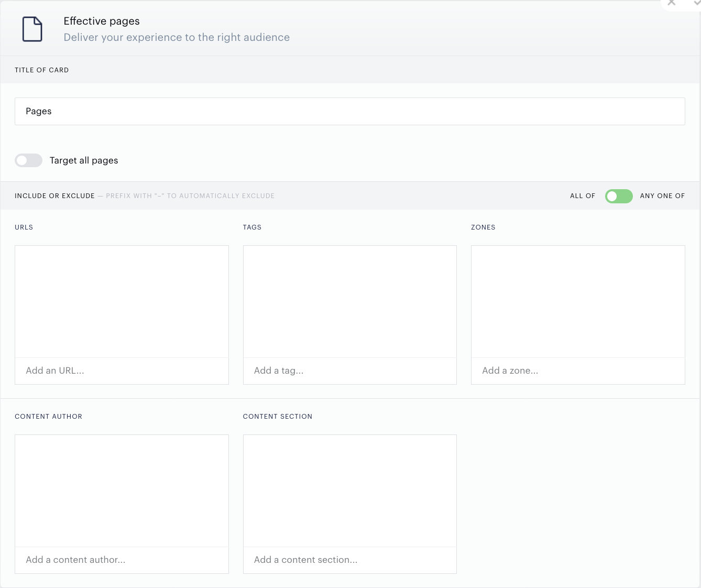
Task: Select the ANY ONE OF label
Action: point(662,196)
